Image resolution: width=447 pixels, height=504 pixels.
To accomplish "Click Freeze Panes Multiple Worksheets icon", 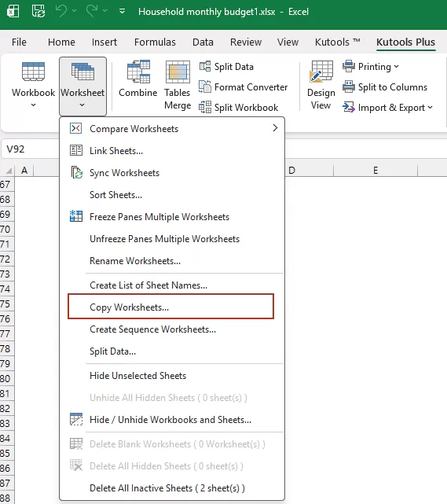I will click(76, 216).
